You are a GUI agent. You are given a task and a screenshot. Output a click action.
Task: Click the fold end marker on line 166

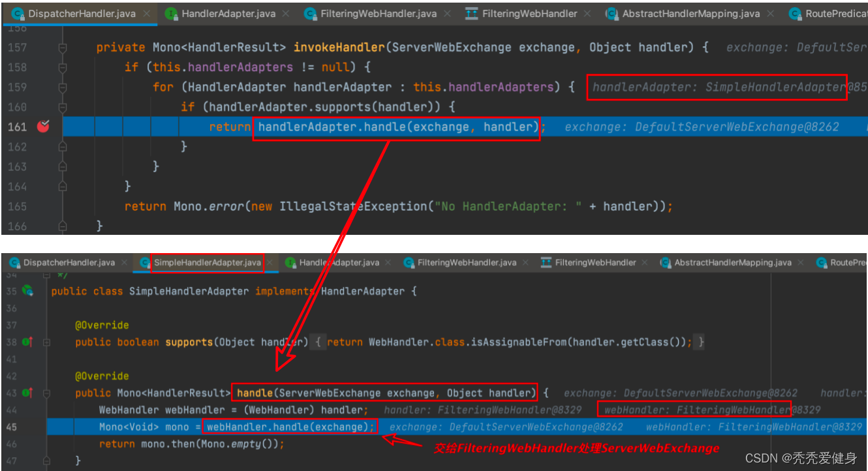tap(63, 226)
